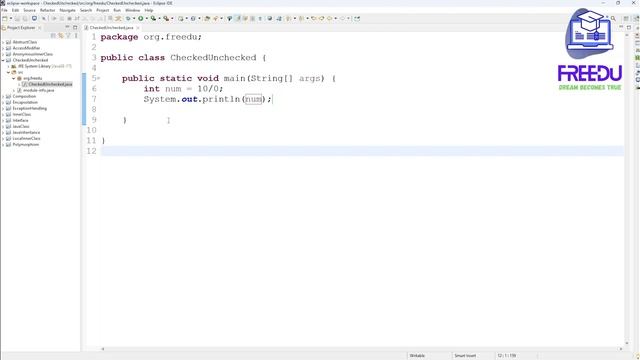640x360 pixels.
Task: Expand the Polymorphism project
Action: 3,144
